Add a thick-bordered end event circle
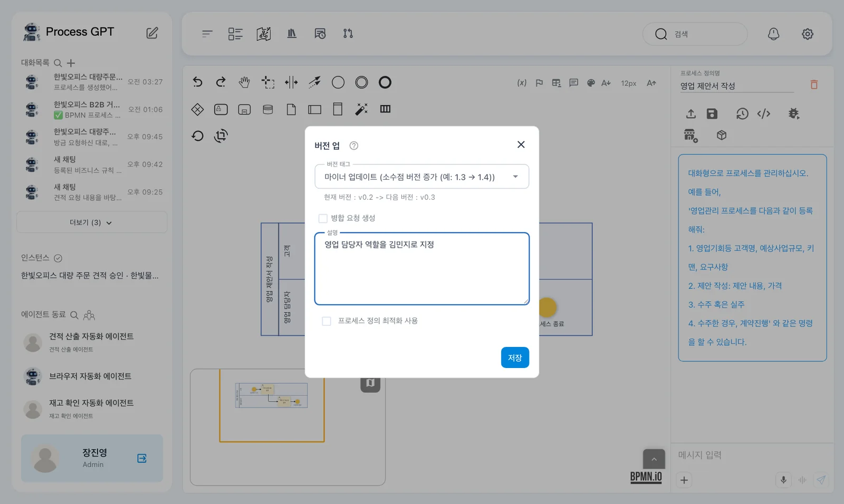Viewport: 844px width, 504px height. click(x=385, y=82)
